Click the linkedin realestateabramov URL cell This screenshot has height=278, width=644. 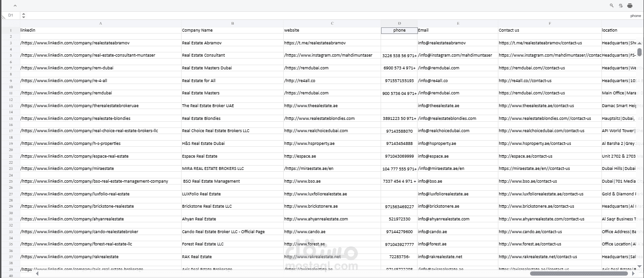point(101,43)
